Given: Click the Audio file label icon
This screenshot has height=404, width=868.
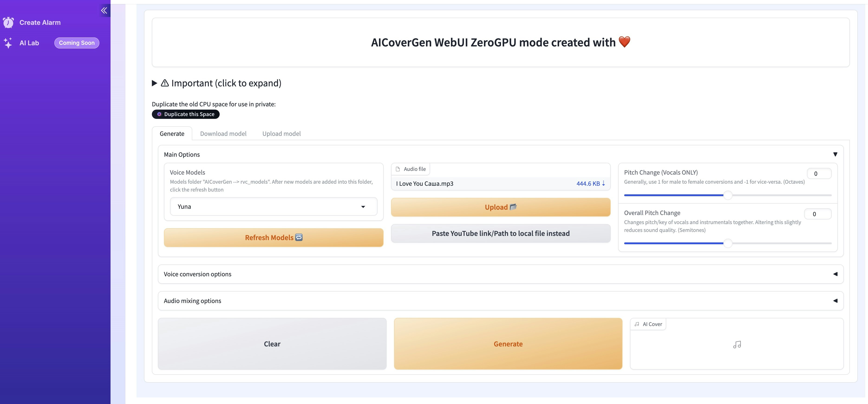Looking at the screenshot, I should tap(398, 169).
